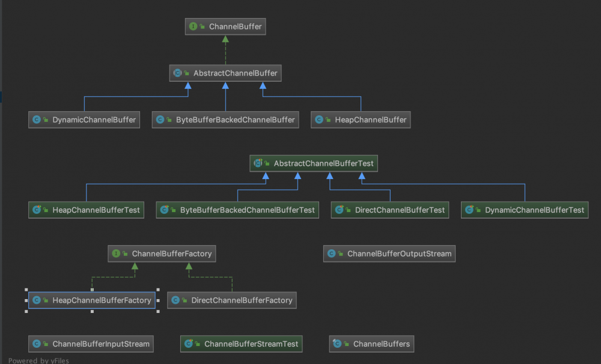This screenshot has width=601, height=364.
Task: Click class icon on ByteBufferBackedChannelBuffer node
Action: coord(160,120)
